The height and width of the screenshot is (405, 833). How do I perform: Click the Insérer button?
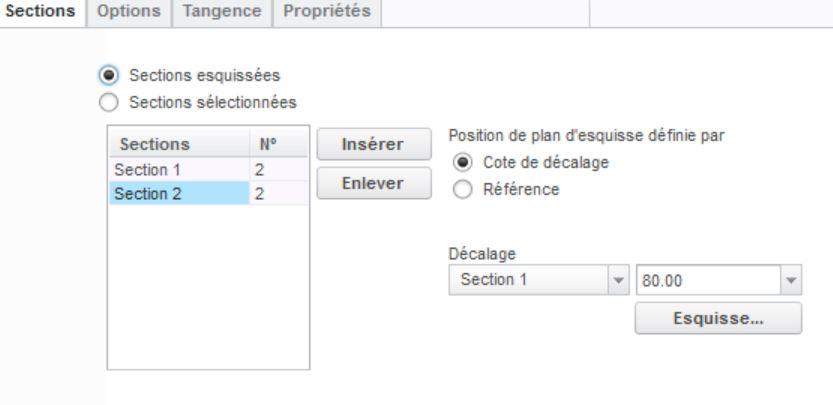click(372, 144)
